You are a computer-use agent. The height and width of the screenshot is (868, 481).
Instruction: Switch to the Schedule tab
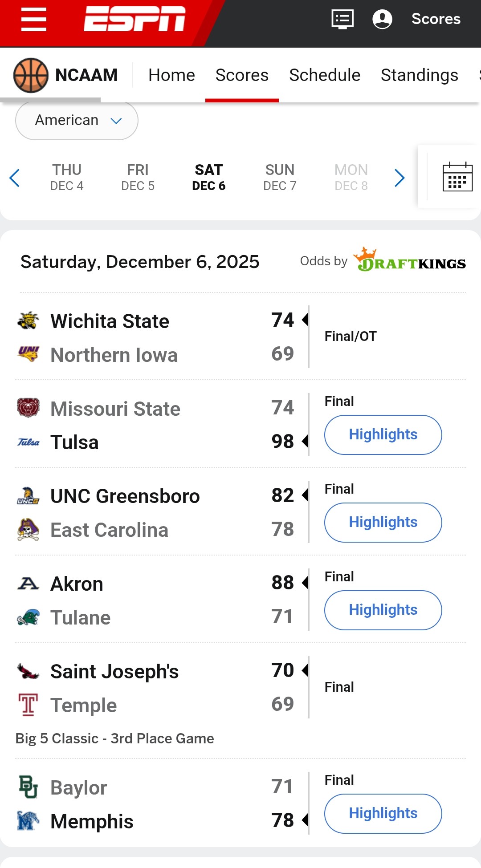pyautogui.click(x=324, y=75)
